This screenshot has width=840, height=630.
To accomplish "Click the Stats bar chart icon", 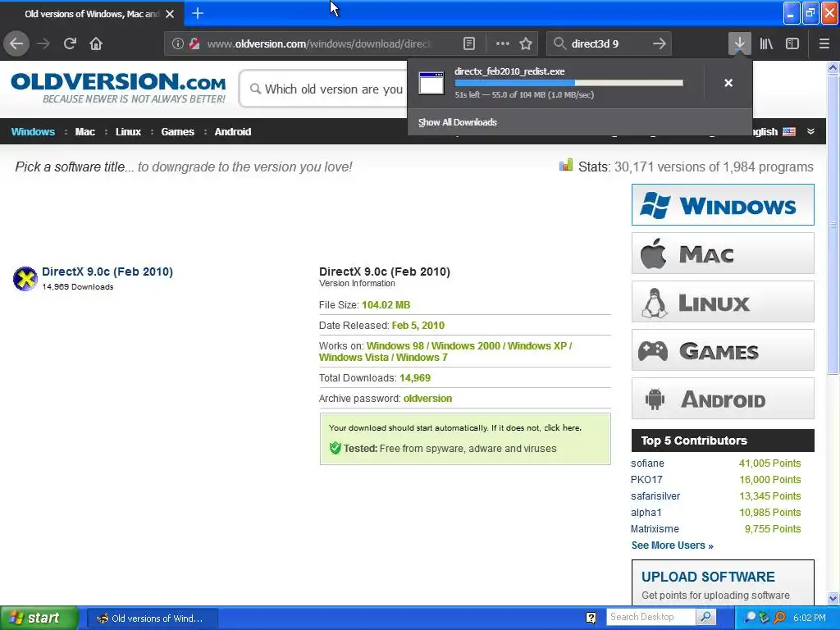I will click(x=566, y=165).
